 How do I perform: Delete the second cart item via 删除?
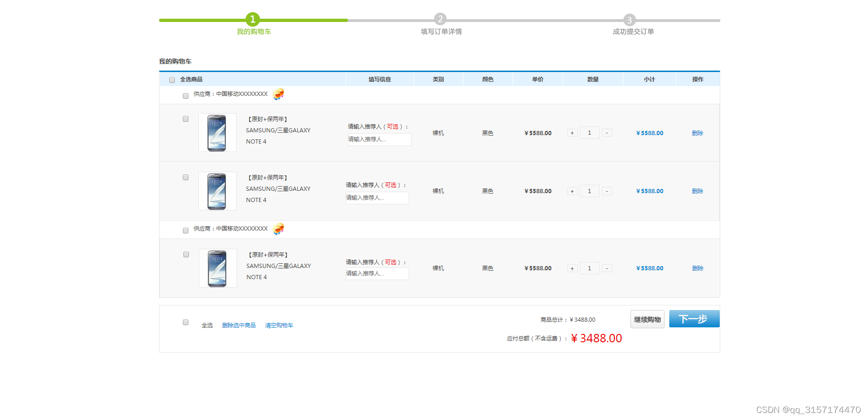pos(697,191)
